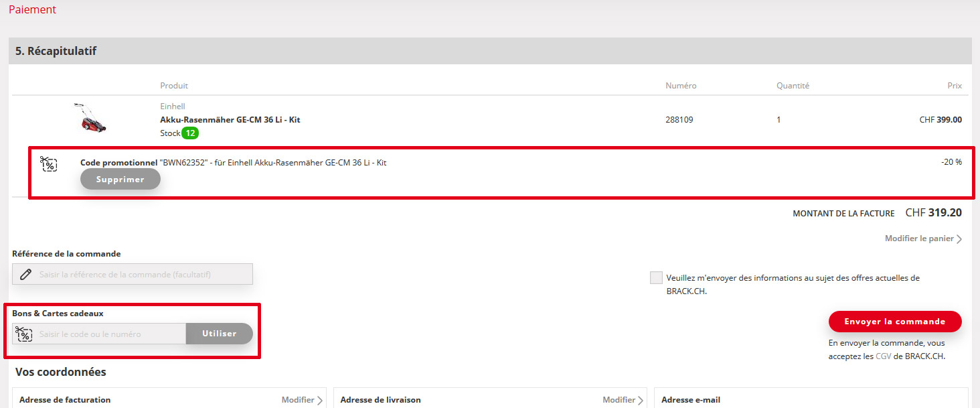Click the coupon icon in voucher field
This screenshot has height=408, width=980.
tap(24, 334)
